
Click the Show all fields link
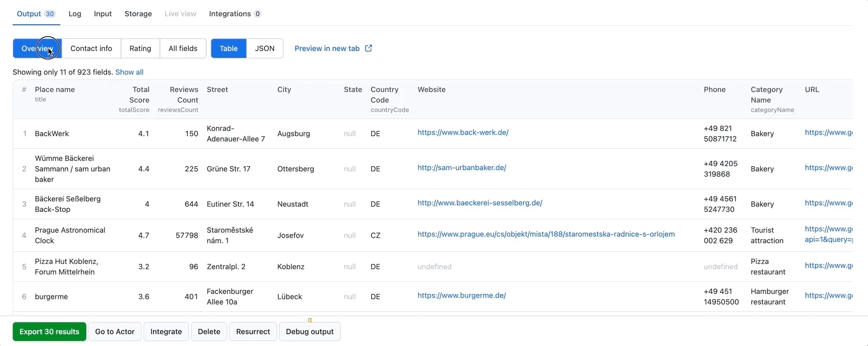(129, 72)
